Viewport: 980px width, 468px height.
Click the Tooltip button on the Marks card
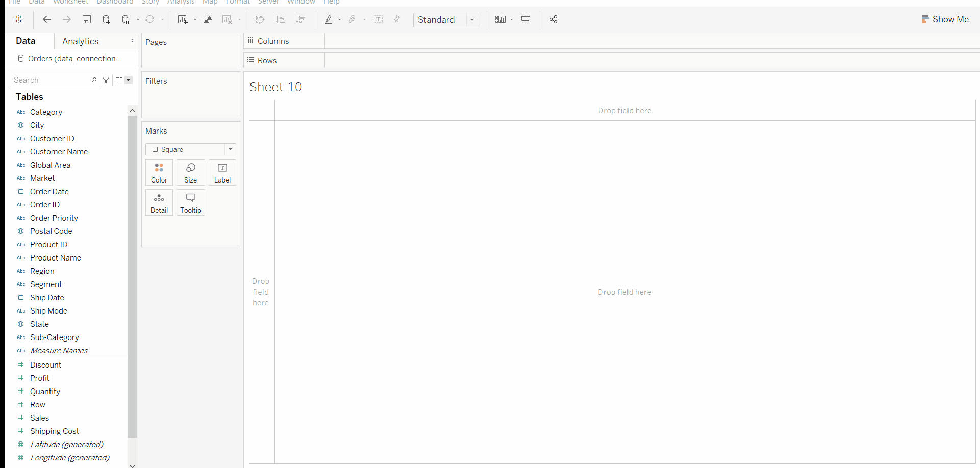pyautogui.click(x=190, y=202)
